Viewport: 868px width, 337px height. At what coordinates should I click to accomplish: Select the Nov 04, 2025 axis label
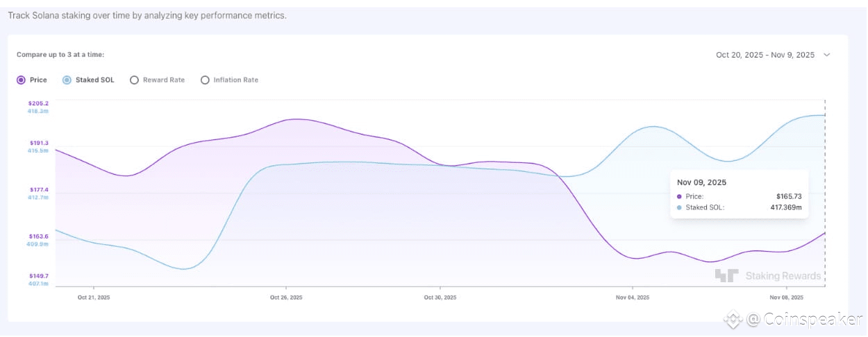point(633,297)
